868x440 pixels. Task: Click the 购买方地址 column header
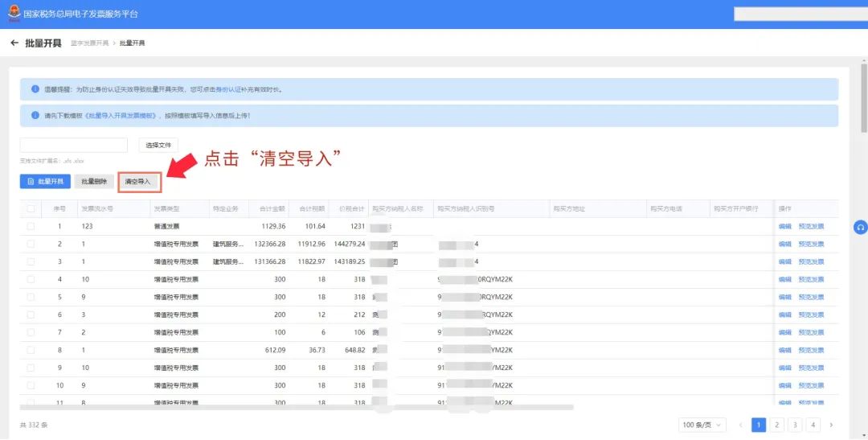(569, 209)
